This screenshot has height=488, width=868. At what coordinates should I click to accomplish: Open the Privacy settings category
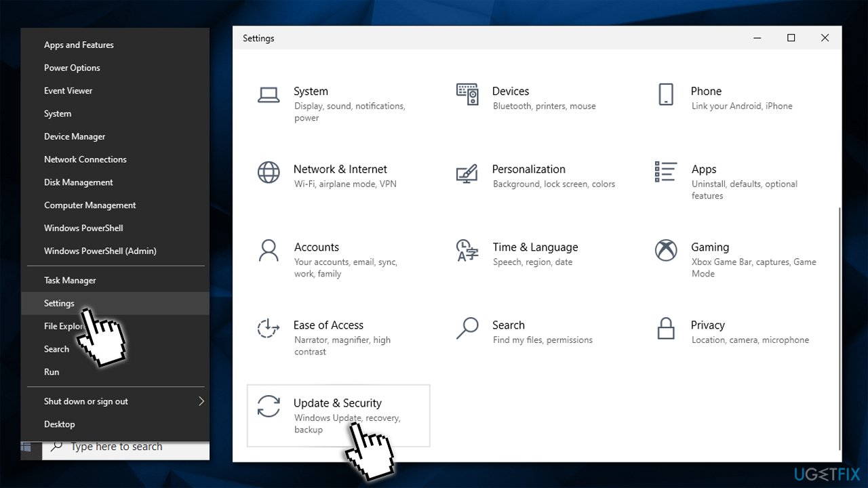[x=736, y=338]
